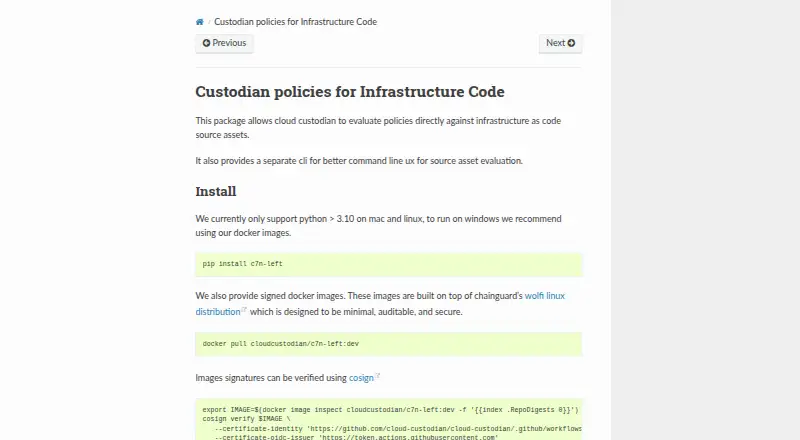Click the text 'Images signatures can be verified using'
This screenshot has height=440, width=800.
[271, 378]
